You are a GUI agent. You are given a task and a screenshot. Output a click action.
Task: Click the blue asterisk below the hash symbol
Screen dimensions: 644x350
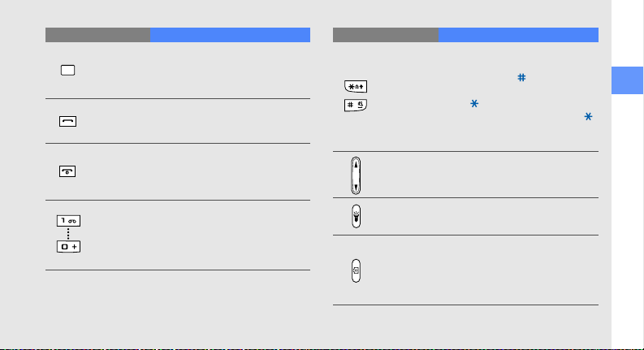(x=474, y=103)
